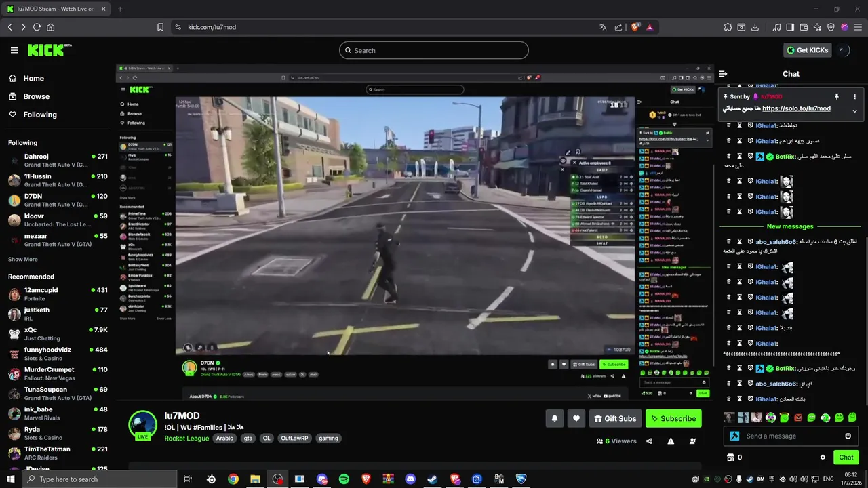Open kloovr's channel in Following
Screen dimensions: 868x488
[57, 220]
